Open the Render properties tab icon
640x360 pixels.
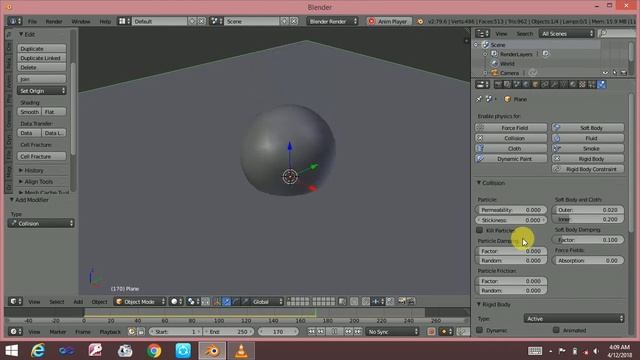point(498,84)
